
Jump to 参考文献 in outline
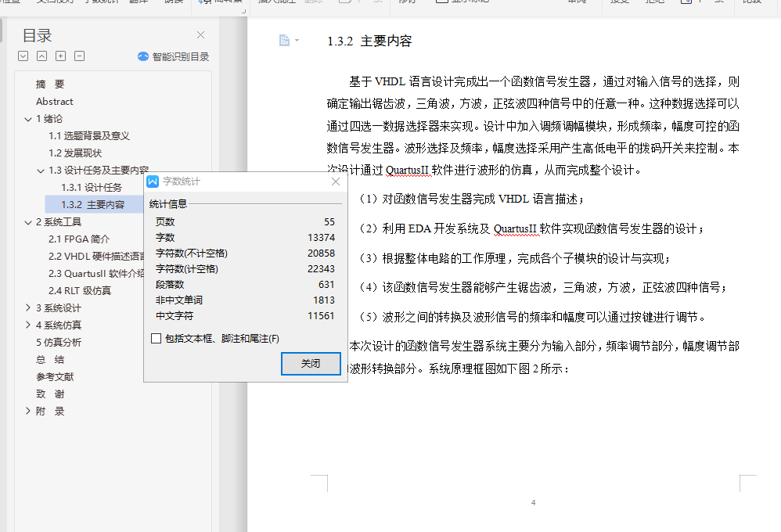[x=55, y=377]
